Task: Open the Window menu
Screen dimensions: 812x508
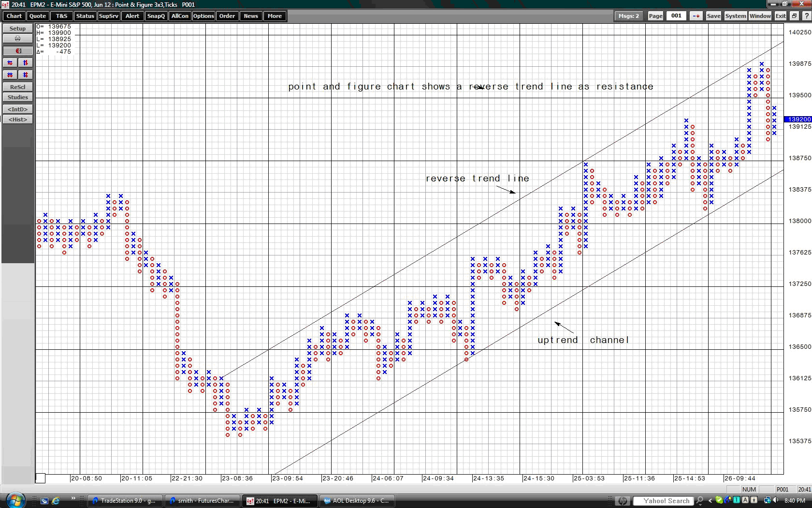Action: pyautogui.click(x=760, y=16)
